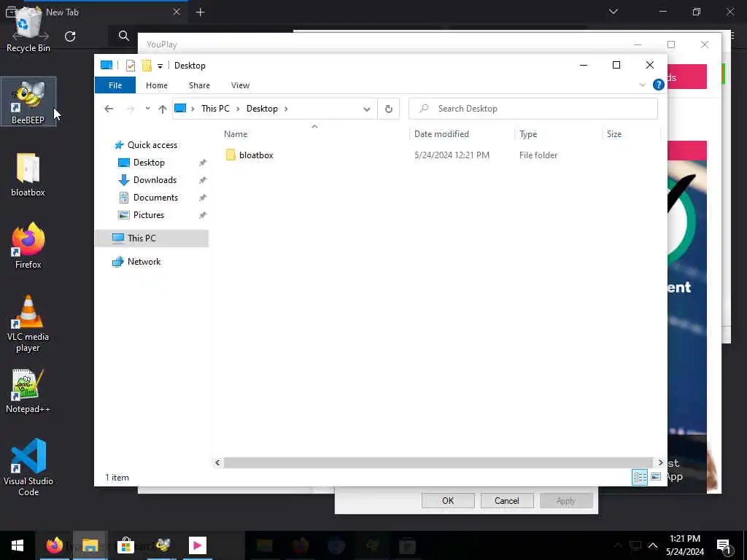Expand the recent locations dropdown arrow
This screenshot has height=560, width=747.
[147, 108]
